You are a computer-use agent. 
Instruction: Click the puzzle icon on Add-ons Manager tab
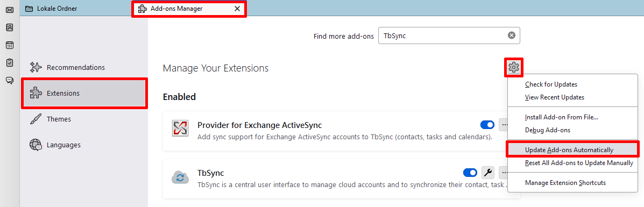coord(142,9)
